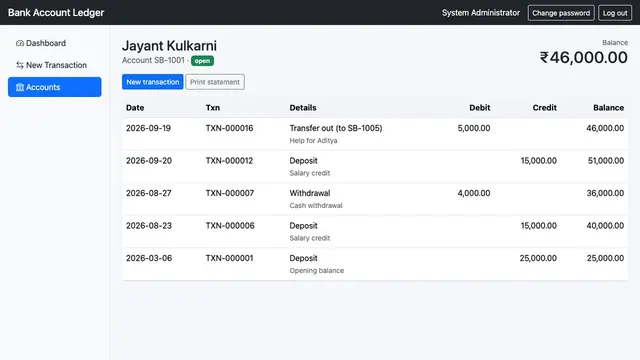The width and height of the screenshot is (640, 360).
Task: Click the New Transaction arrows icon
Action: pyautogui.click(x=20, y=65)
